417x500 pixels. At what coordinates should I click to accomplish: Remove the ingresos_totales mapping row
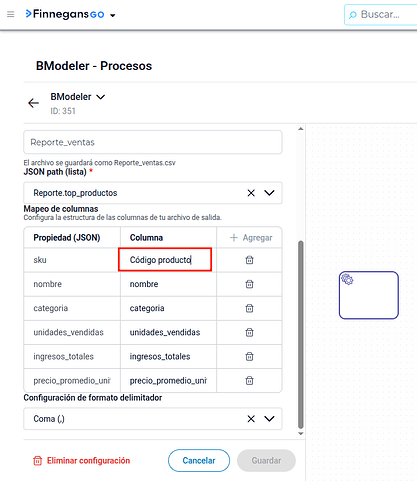249,357
